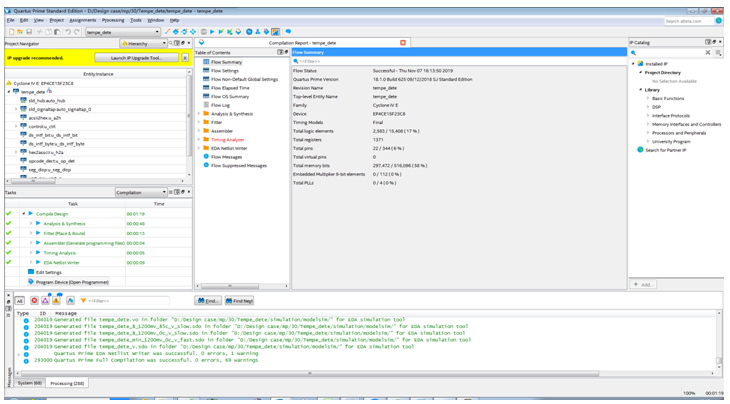Open the Assignments menu

(82, 20)
